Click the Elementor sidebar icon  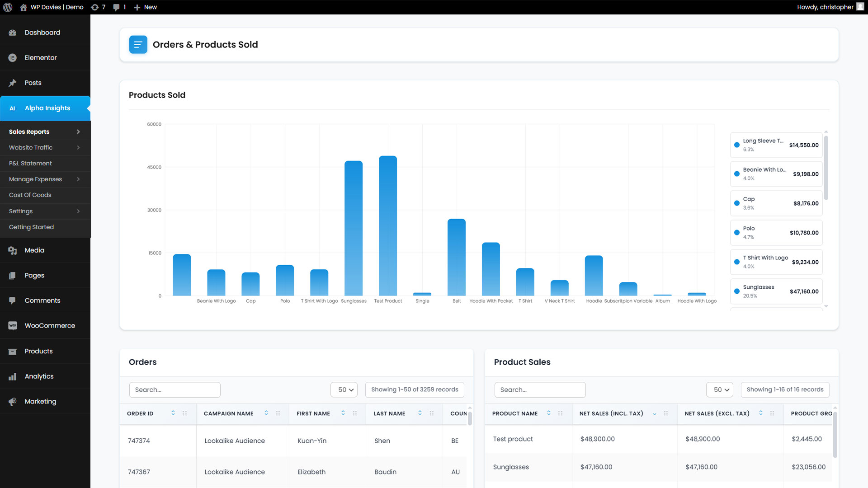(x=13, y=58)
